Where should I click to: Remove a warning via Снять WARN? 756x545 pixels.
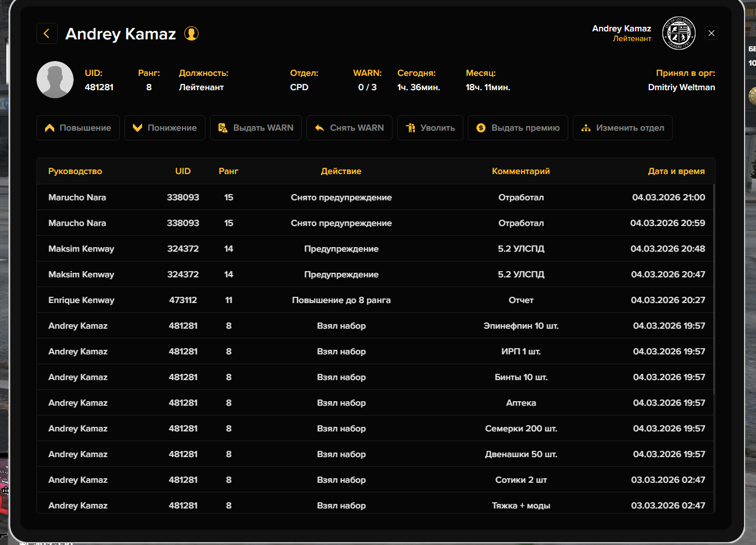(x=349, y=128)
